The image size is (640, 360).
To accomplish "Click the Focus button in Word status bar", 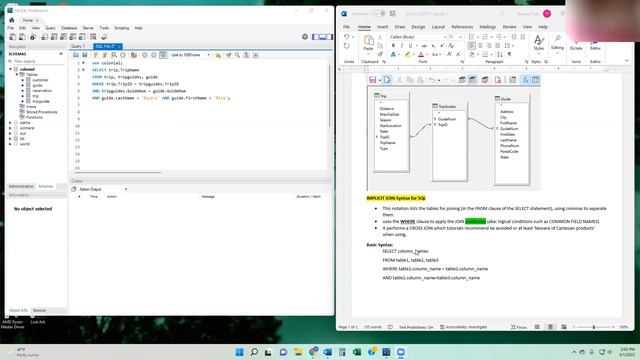I will click(x=519, y=327).
